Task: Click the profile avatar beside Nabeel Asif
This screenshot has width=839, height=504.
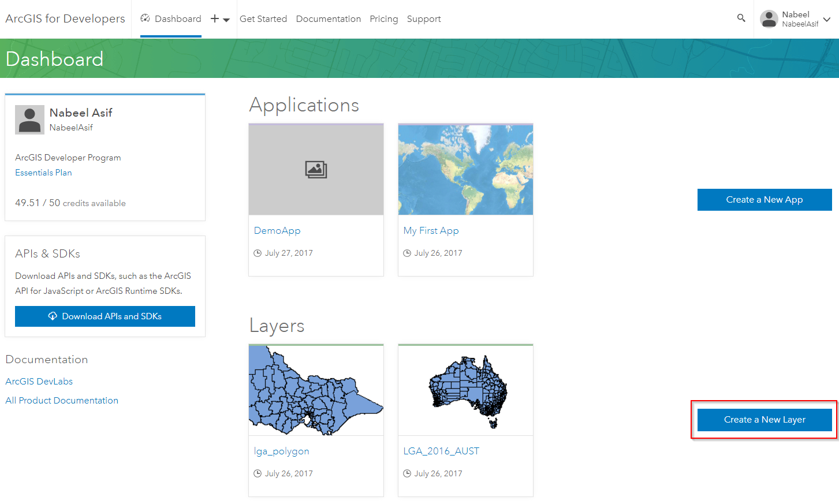Action: point(29,120)
